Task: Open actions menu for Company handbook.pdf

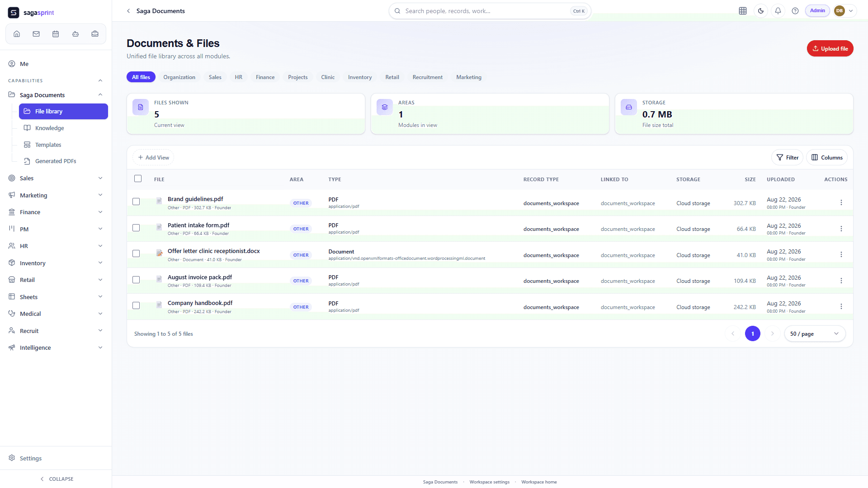Action: tap(841, 306)
